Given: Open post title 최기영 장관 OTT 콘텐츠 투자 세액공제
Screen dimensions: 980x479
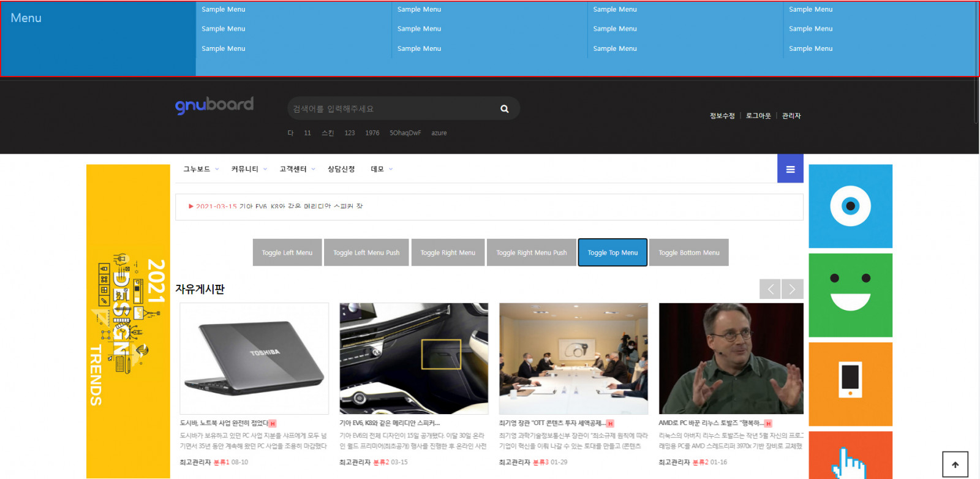Looking at the screenshot, I should tap(552, 423).
